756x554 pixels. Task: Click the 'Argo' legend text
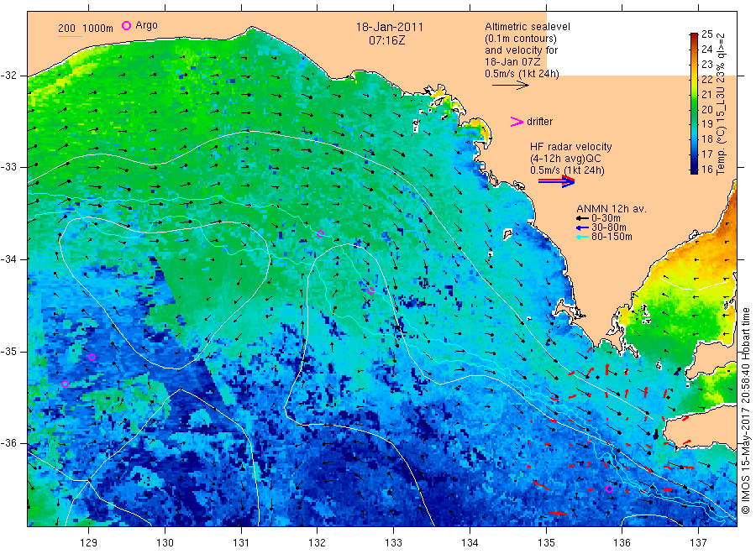click(146, 25)
